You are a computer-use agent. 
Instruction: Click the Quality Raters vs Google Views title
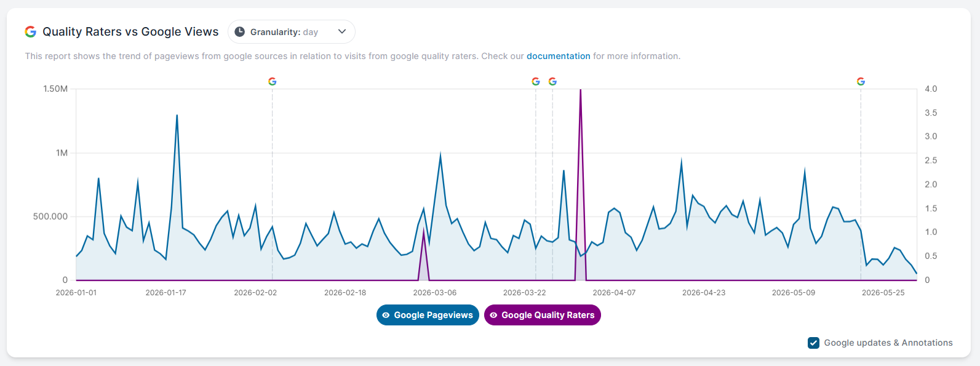point(130,32)
